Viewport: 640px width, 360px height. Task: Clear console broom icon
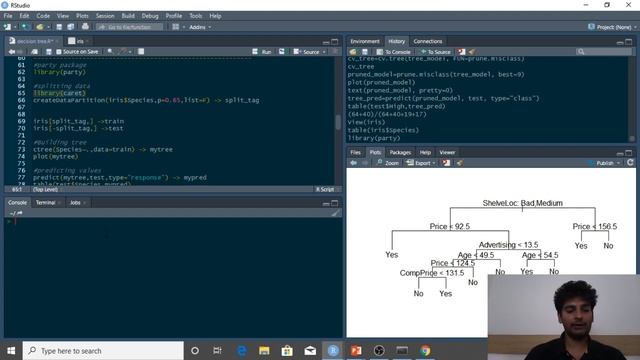click(x=336, y=213)
